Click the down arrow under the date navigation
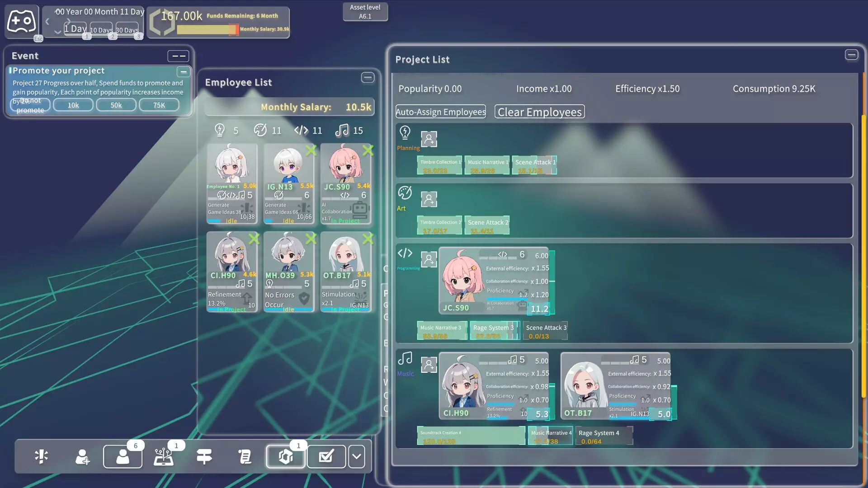This screenshot has height=488, width=868. (x=58, y=33)
